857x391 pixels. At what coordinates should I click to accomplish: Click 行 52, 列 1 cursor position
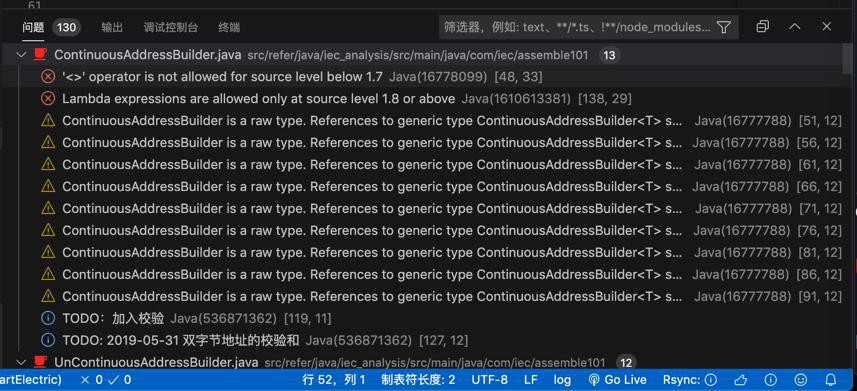tap(333, 380)
